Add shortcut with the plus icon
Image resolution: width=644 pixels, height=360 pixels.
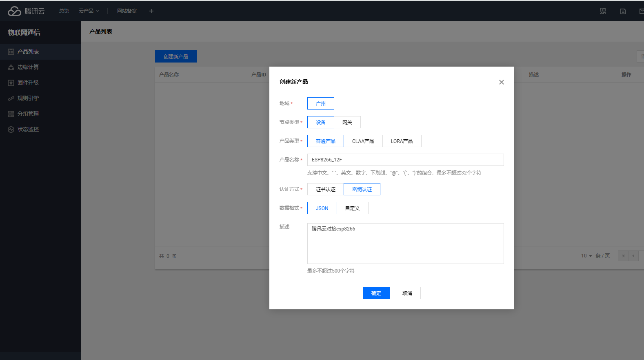coord(151,11)
